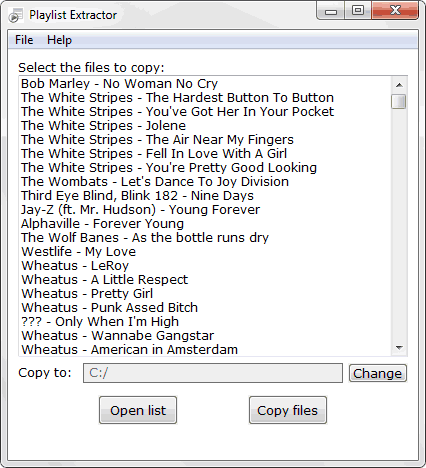Click the list scrollbar down arrow

tap(399, 348)
